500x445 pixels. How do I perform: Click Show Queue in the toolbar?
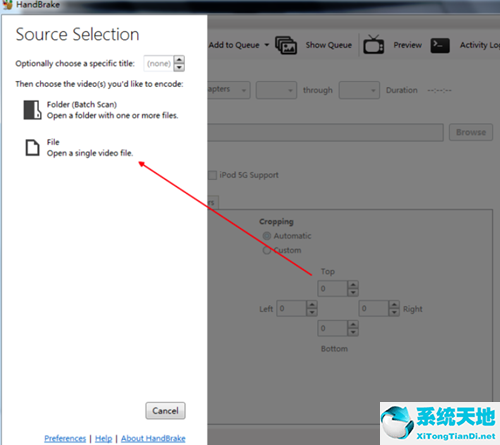point(329,45)
